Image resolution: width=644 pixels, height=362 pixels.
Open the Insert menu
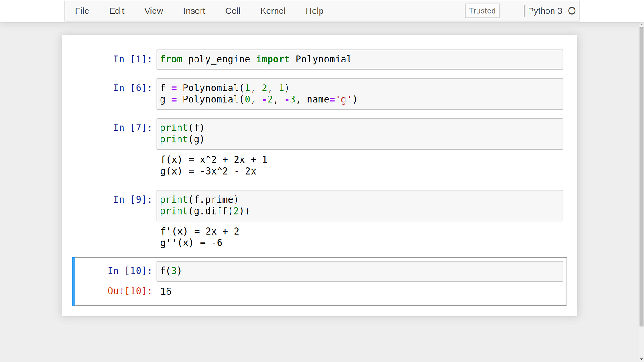click(194, 11)
